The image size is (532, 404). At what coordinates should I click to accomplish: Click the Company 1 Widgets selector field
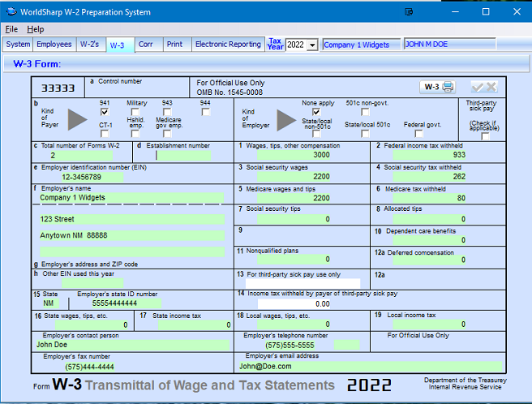[x=361, y=45]
